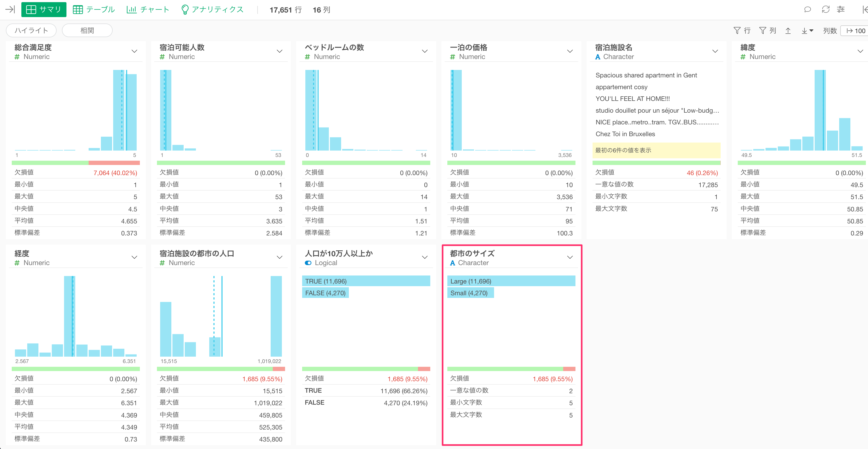Open the チャート tab
Viewport: 868px width, 449px height.
tap(148, 9)
